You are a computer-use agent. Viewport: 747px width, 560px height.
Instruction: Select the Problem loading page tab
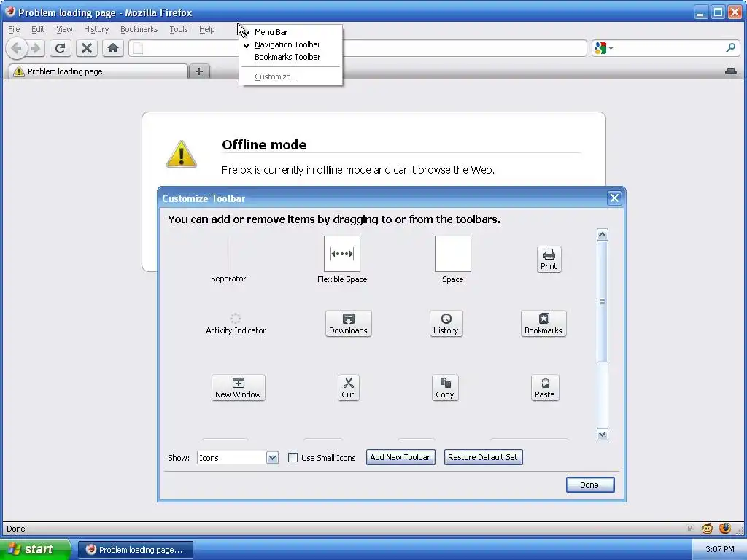click(x=98, y=71)
